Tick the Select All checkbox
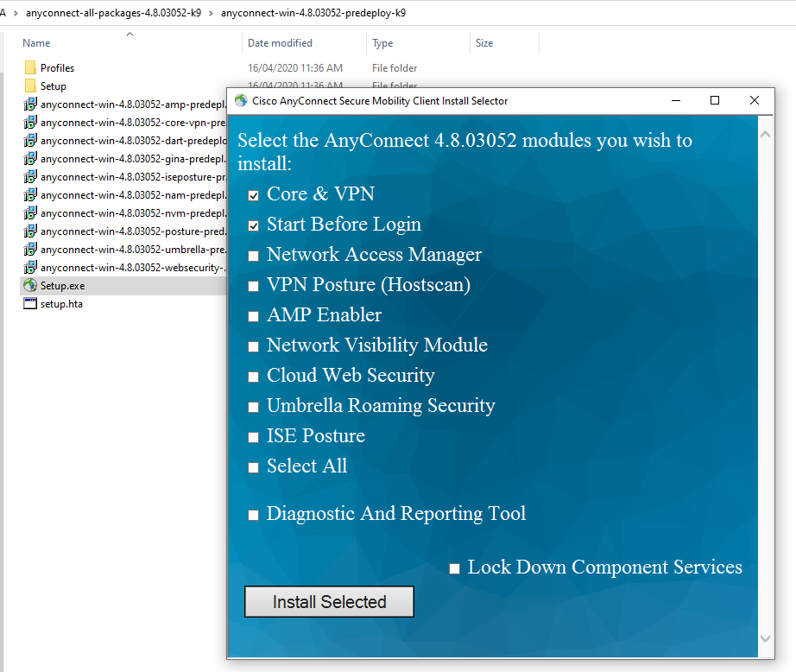This screenshot has height=672, width=796. coord(253,468)
